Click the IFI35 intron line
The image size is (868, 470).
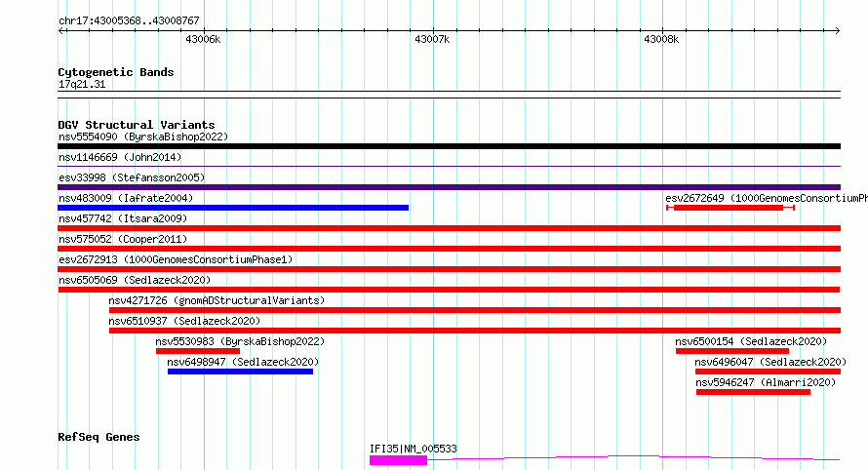tap(634, 457)
